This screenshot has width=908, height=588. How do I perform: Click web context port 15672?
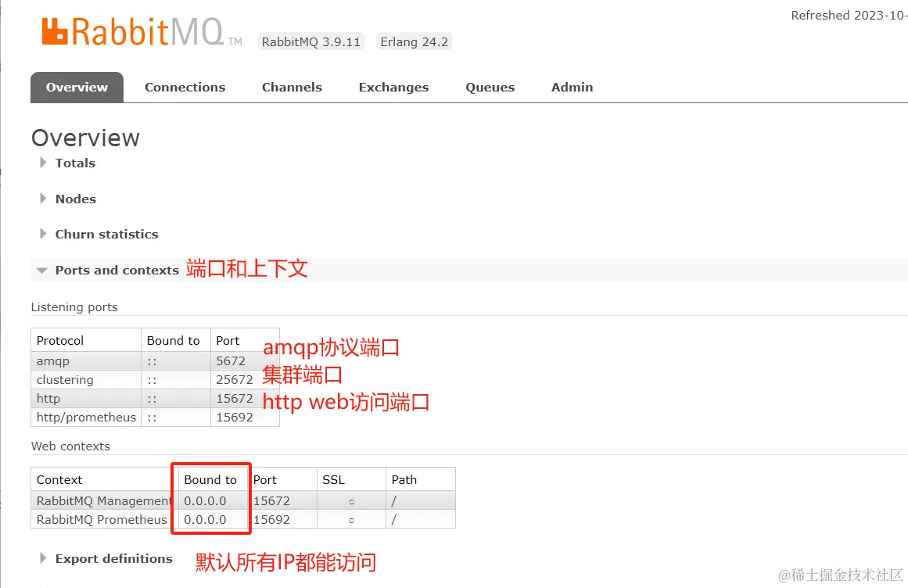click(271, 500)
